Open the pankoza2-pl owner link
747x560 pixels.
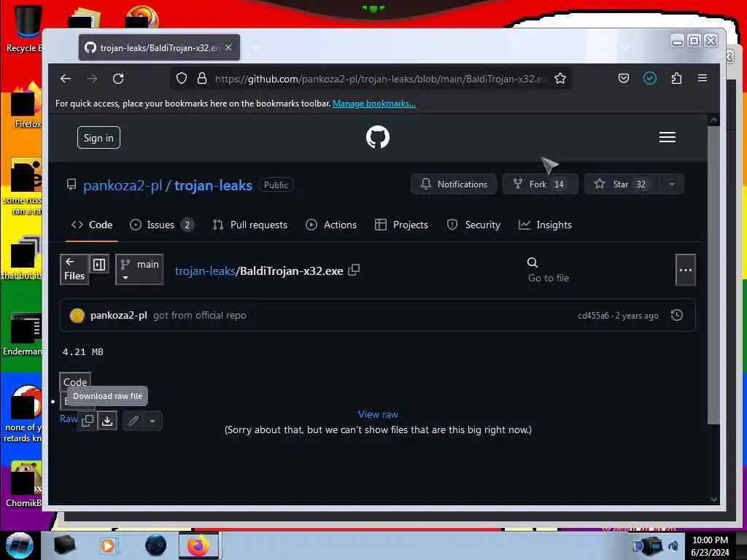pos(123,185)
